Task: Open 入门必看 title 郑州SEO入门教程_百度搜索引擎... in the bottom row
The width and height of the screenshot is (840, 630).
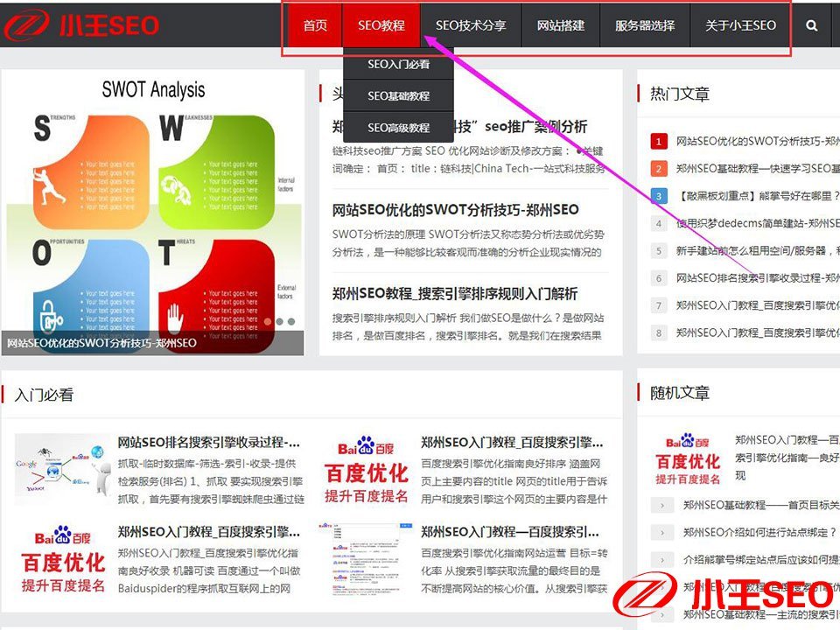Action: [x=208, y=532]
